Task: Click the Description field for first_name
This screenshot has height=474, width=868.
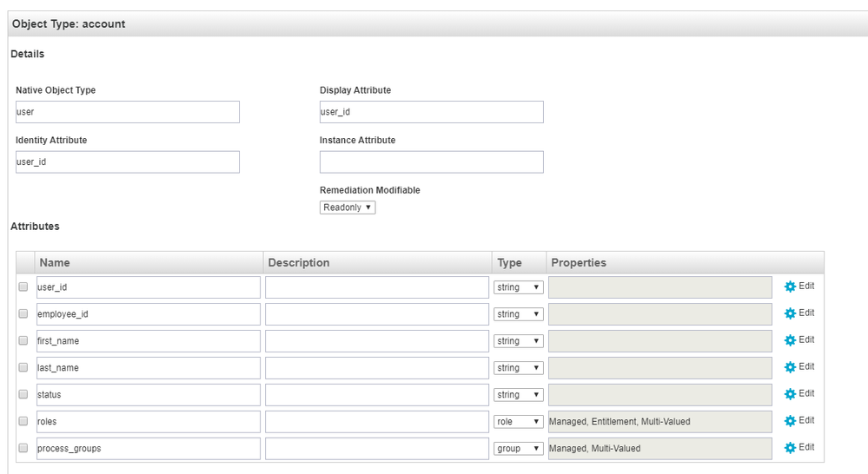Action: 376,341
